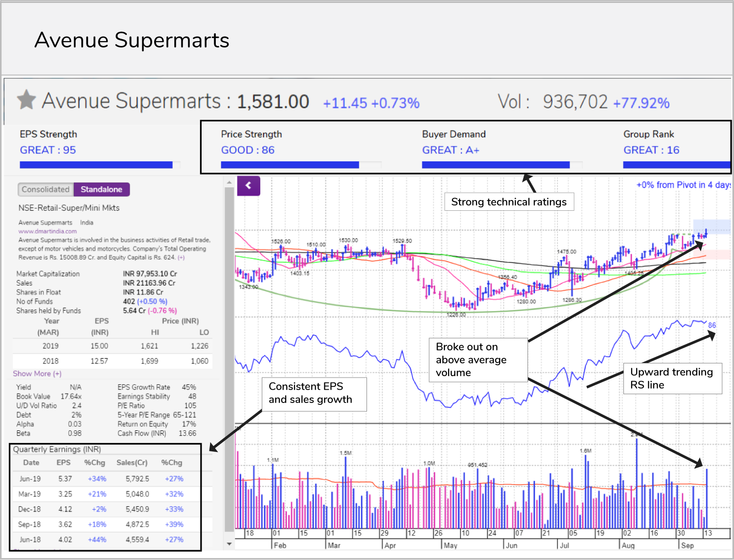Click the Mar month marker on the time axis
This screenshot has height=560, width=734.
pyautogui.click(x=334, y=545)
